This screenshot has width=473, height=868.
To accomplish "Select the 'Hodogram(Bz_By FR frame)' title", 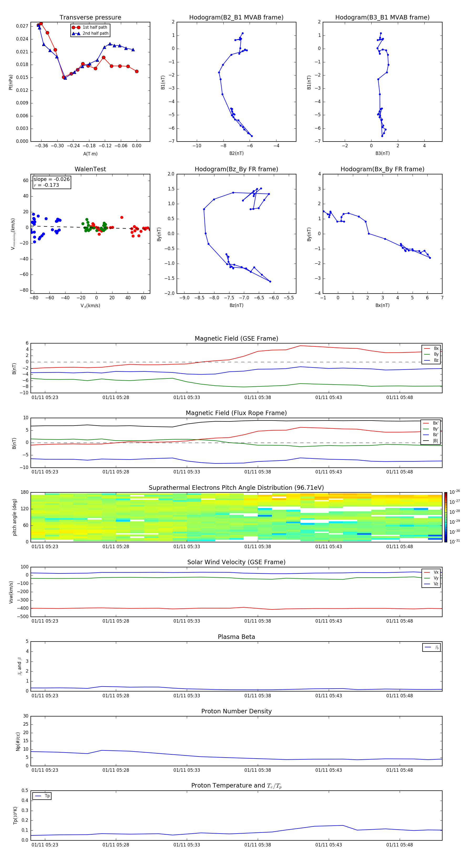I will [236, 169].
